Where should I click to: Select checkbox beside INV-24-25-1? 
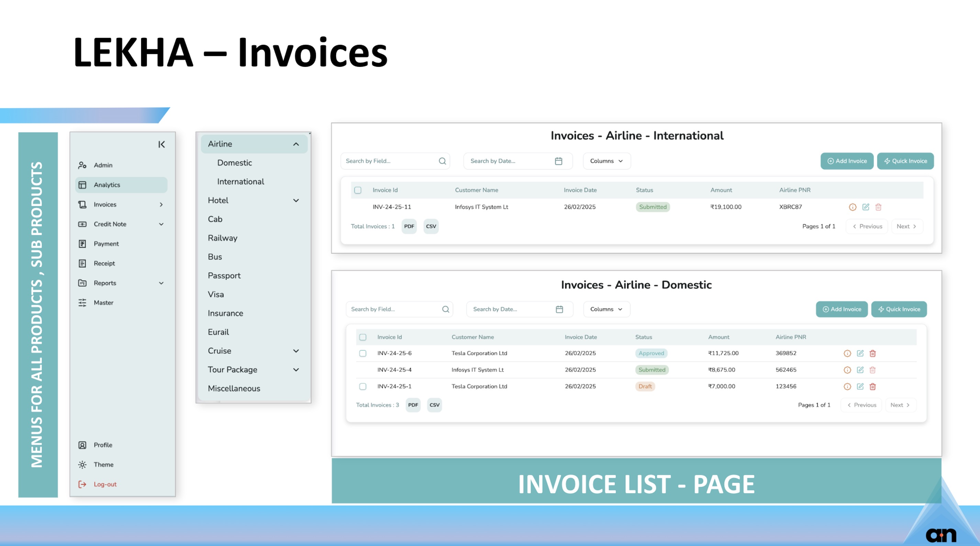tap(363, 386)
